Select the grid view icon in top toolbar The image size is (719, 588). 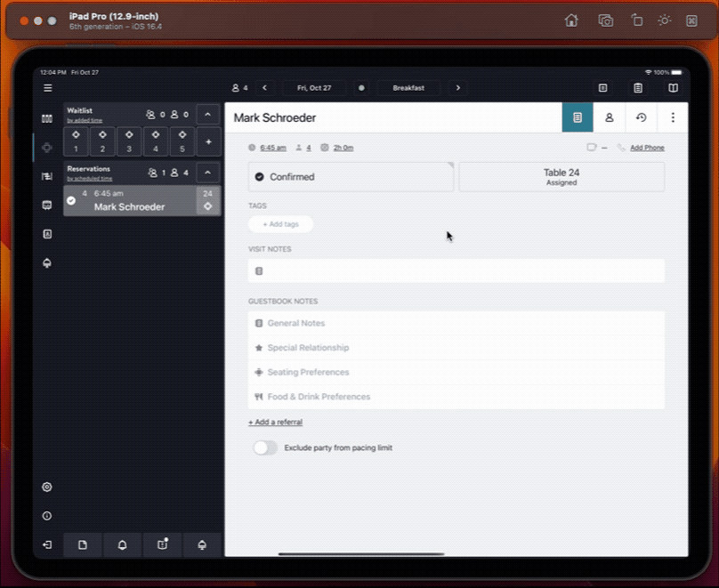602,88
